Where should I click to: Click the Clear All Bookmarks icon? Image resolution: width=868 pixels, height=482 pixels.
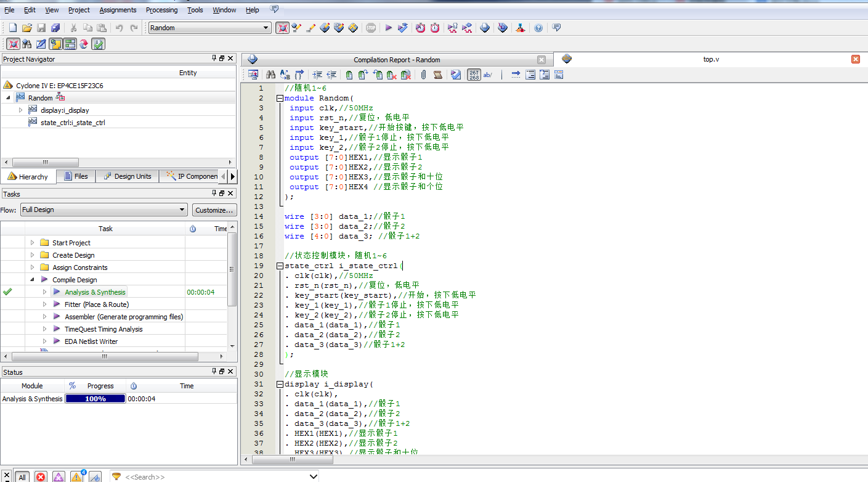[x=405, y=75]
